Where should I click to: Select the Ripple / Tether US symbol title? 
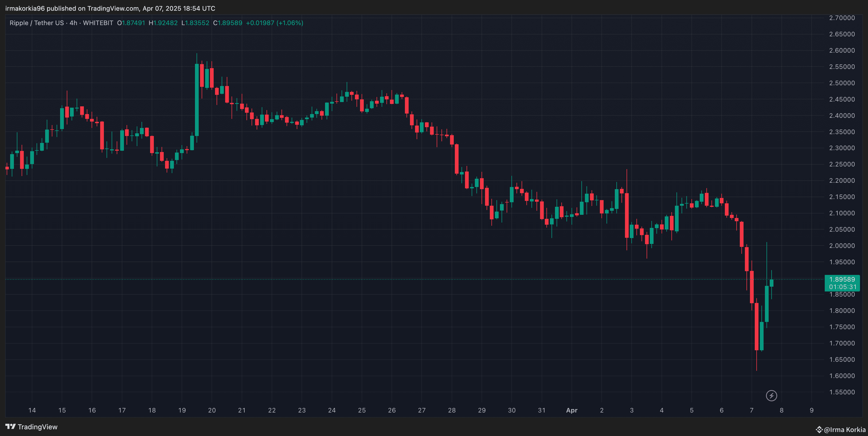tap(36, 23)
